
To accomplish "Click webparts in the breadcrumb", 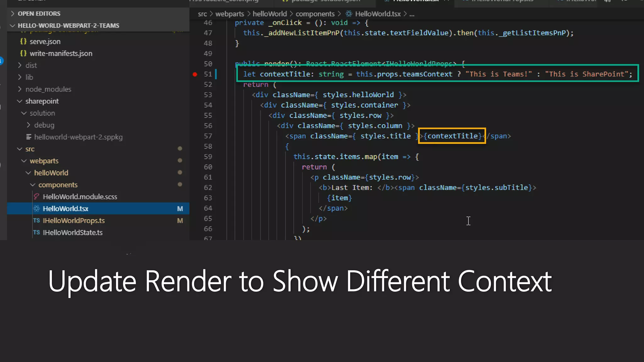I will [230, 14].
